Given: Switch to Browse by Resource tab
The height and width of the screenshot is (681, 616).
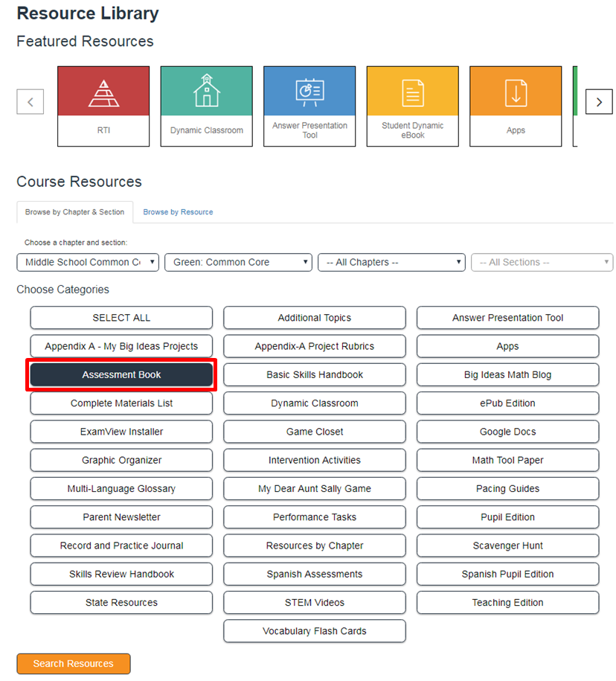Looking at the screenshot, I should (x=178, y=212).
